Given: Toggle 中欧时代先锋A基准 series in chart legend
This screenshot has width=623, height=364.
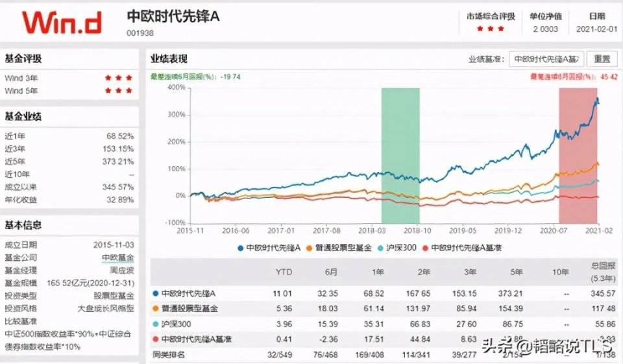Looking at the screenshot, I should (461, 248).
